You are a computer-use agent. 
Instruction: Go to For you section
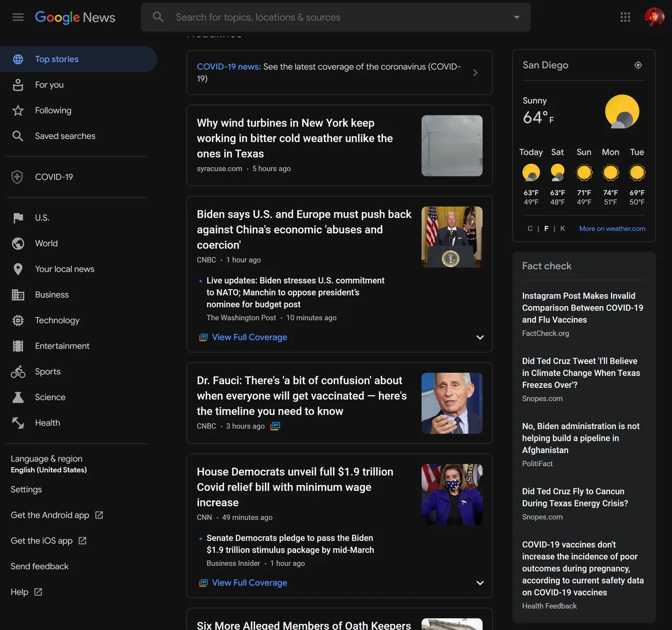coord(49,85)
